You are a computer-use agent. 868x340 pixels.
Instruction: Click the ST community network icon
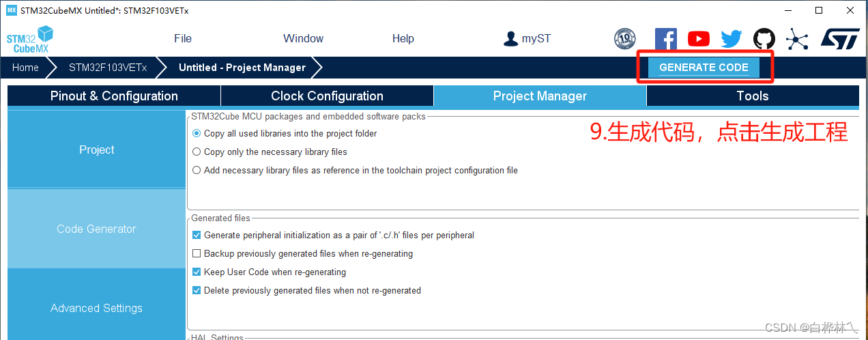(796, 39)
